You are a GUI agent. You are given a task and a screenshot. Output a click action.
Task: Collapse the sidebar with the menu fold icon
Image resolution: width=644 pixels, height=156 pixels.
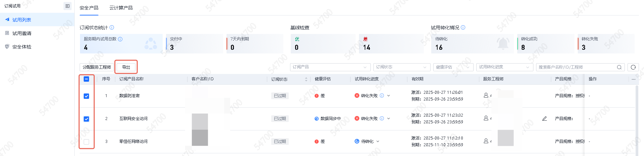[68, 6]
